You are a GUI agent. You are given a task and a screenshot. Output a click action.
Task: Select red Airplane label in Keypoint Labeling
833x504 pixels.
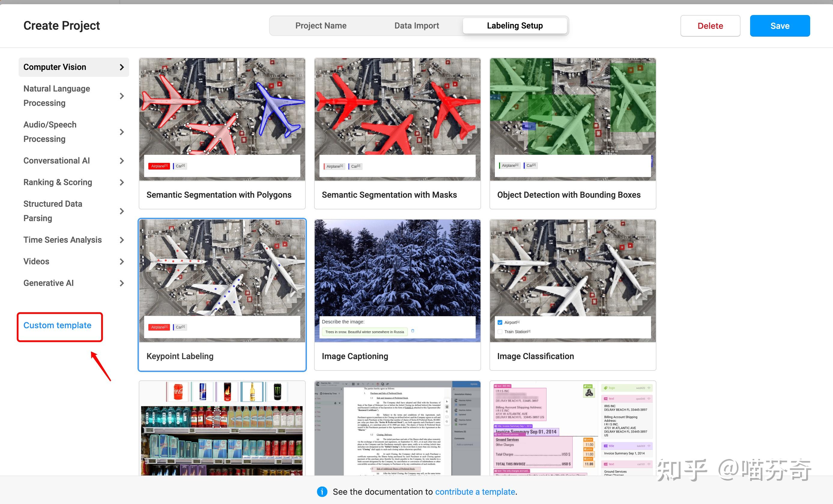click(159, 327)
